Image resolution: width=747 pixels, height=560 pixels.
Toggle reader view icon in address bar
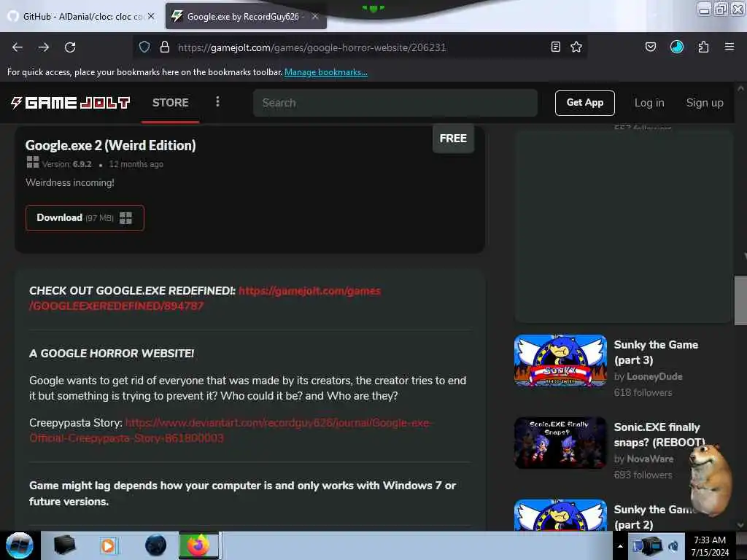(x=555, y=47)
